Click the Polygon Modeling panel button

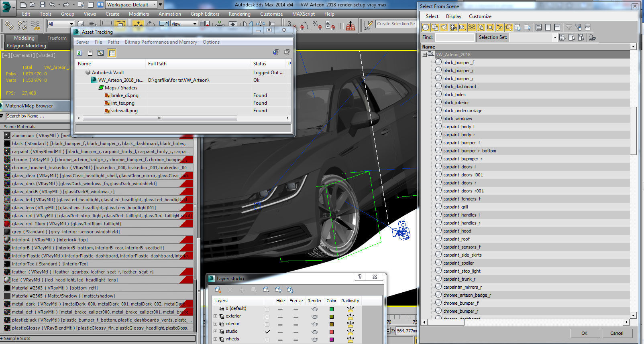coord(26,46)
